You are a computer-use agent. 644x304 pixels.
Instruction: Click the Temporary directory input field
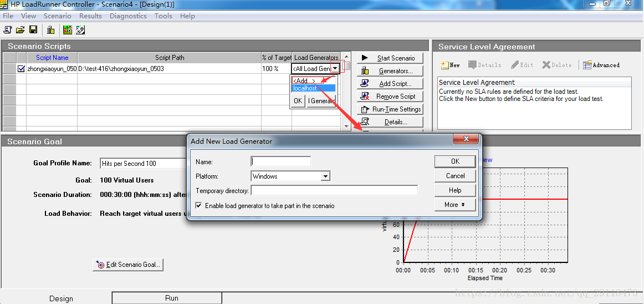[x=334, y=190]
